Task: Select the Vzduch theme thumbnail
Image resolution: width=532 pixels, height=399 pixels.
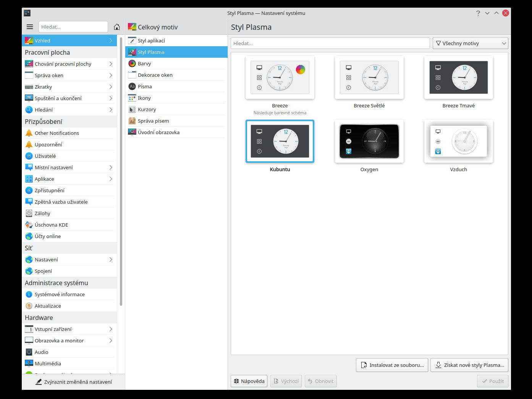Action: [x=459, y=141]
